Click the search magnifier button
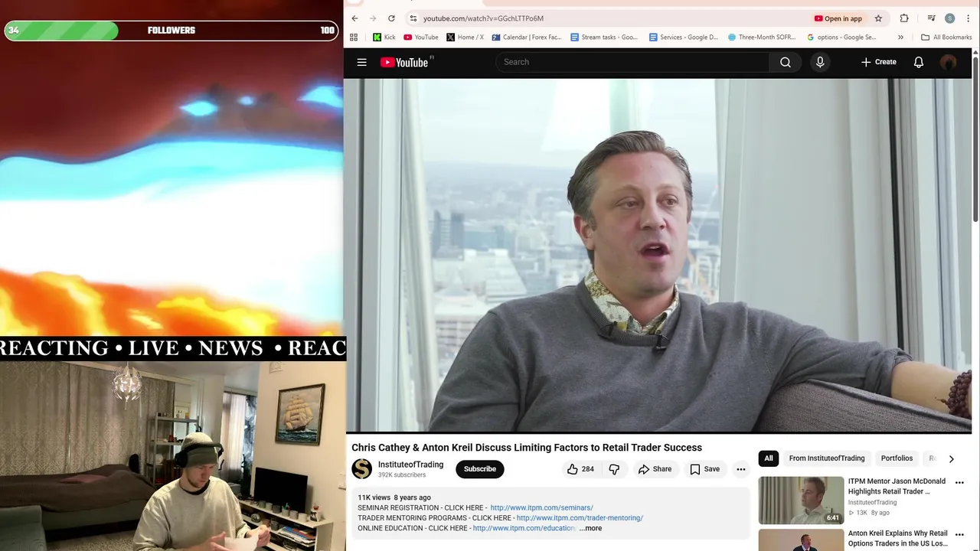The image size is (980, 551). coord(786,62)
